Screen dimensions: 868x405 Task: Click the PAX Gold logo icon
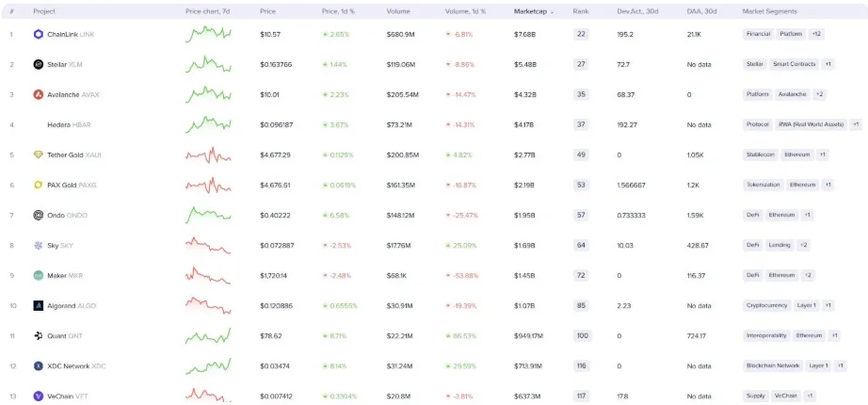click(x=39, y=185)
